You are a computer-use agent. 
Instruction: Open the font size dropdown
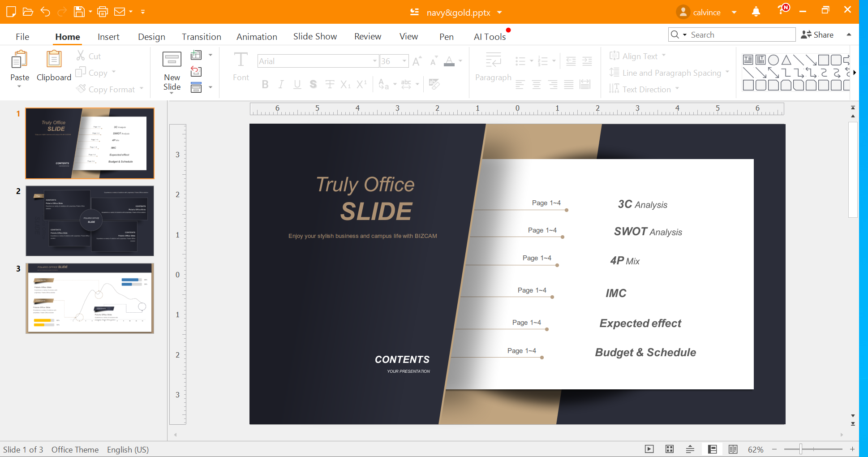(404, 61)
